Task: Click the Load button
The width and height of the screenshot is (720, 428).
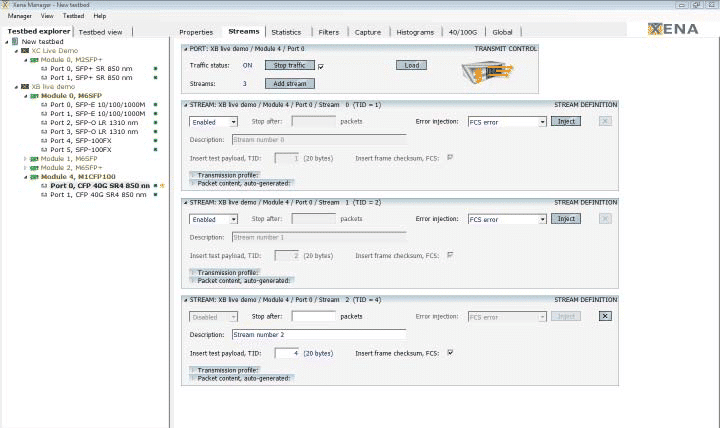Action: 411,65
